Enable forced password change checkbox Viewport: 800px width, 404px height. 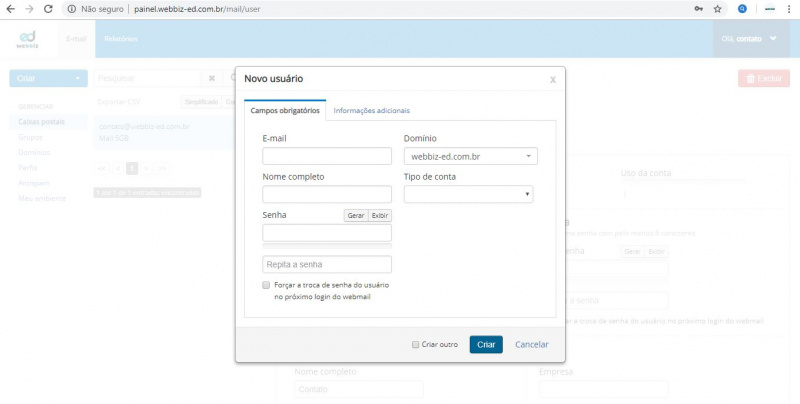[264, 285]
